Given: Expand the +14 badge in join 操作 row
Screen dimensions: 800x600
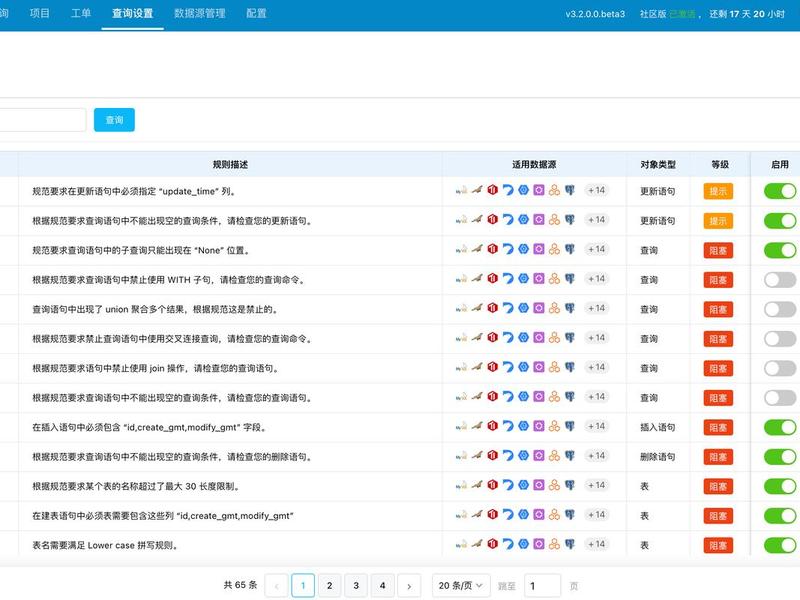Looking at the screenshot, I should click(x=596, y=367).
